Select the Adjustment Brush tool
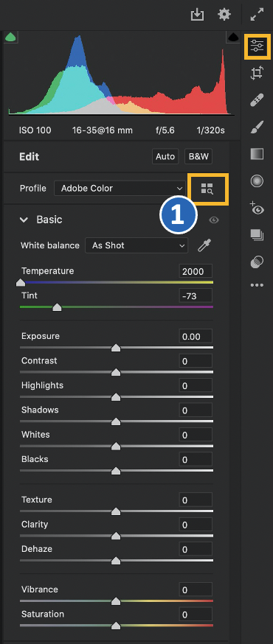 point(257,127)
